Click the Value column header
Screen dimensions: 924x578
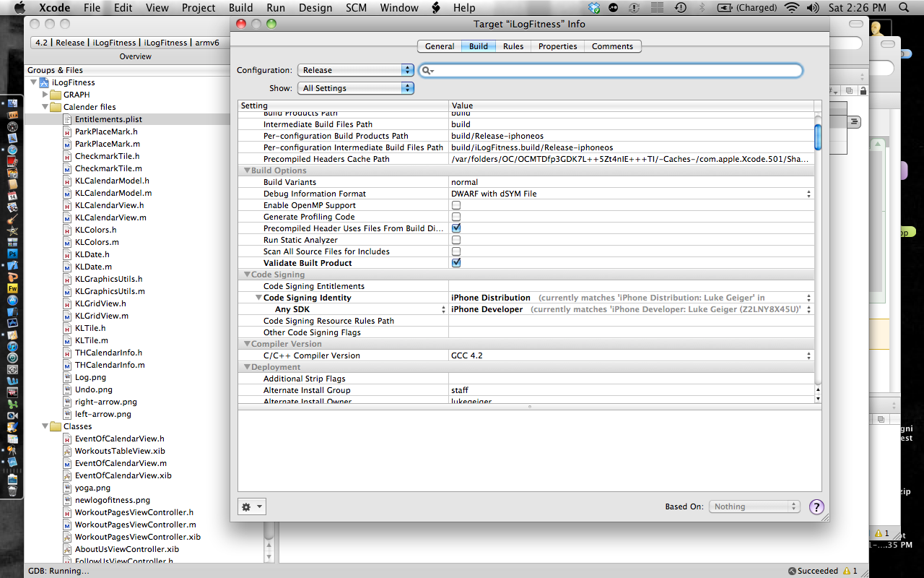[632, 105]
